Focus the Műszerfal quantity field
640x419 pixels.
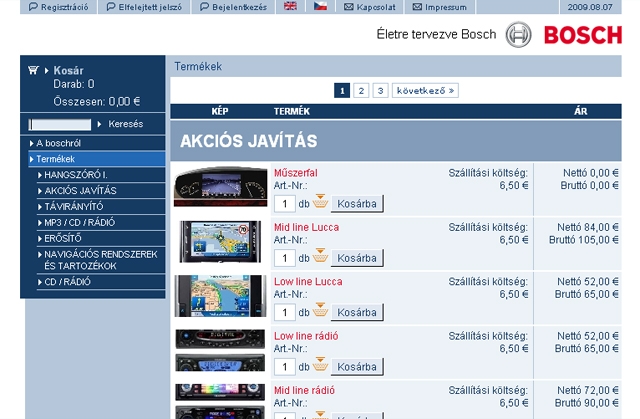click(284, 204)
